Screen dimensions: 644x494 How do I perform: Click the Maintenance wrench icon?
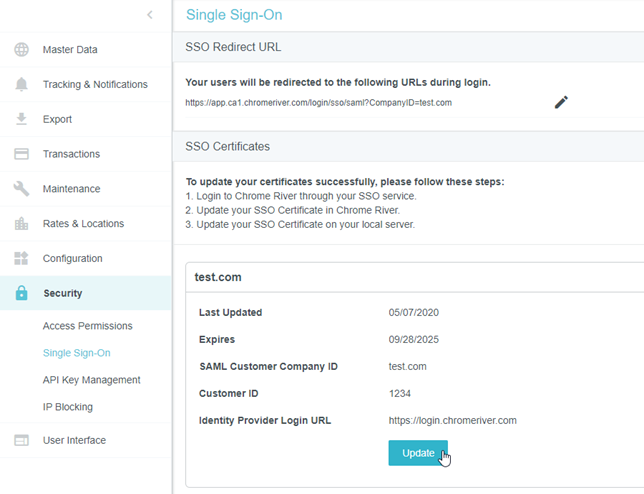tap(21, 189)
